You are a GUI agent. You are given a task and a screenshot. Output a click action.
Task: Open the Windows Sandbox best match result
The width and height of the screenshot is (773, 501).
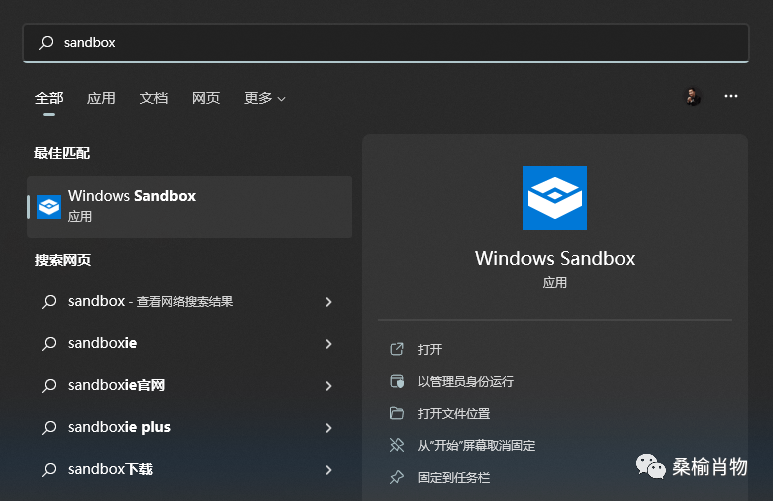190,207
